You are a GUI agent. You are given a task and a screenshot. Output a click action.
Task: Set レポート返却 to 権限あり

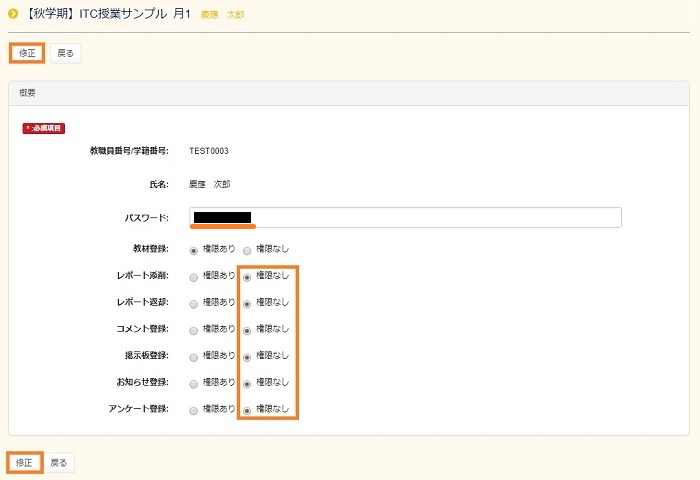pyautogui.click(x=194, y=302)
